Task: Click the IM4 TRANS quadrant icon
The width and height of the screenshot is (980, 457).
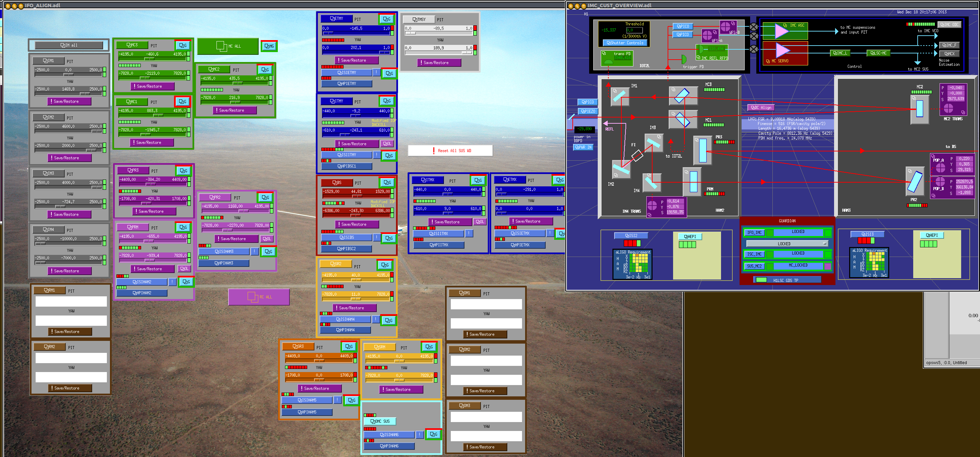Action: coord(652,206)
